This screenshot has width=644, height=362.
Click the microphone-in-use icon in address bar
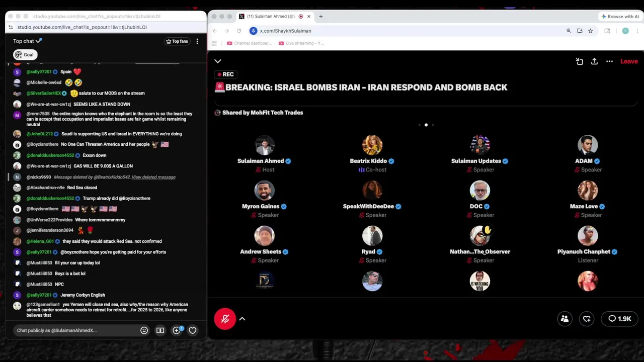pos(254,31)
